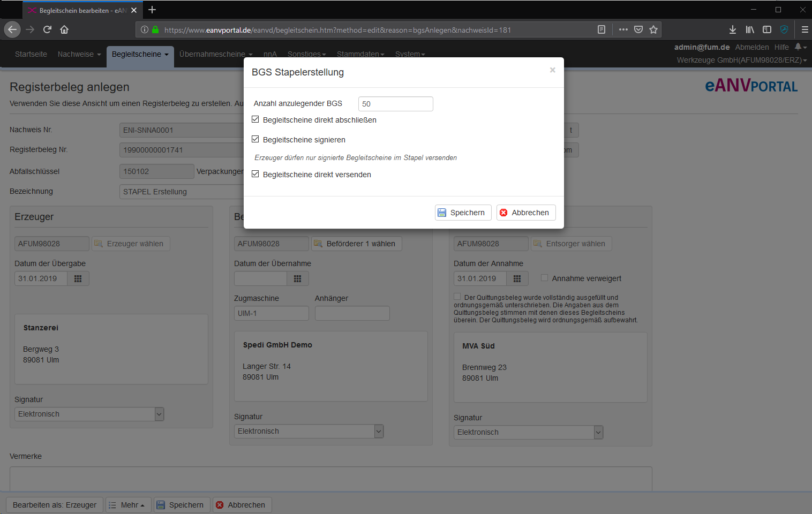Image resolution: width=812 pixels, height=514 pixels.
Task: Open Werkzeuge GmbH account dropdown
Action: click(742, 60)
